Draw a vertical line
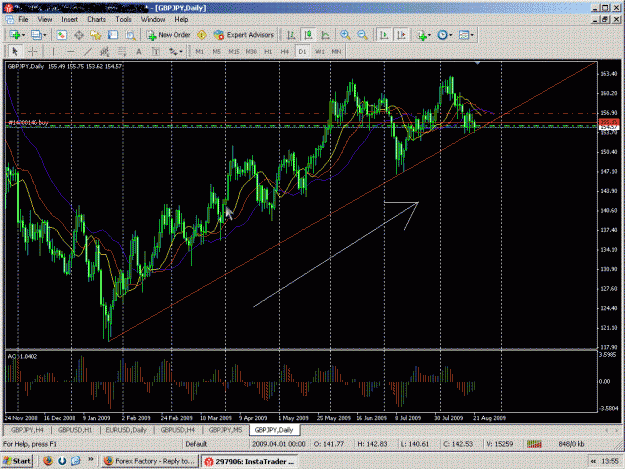The image size is (625, 469). [x=53, y=51]
